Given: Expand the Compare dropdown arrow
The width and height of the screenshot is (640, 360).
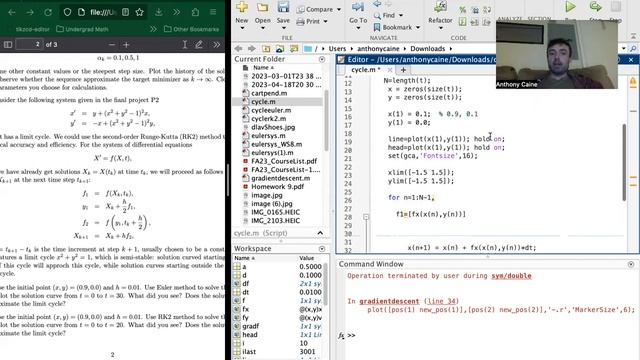Looking at the screenshot, I should [339, 9].
